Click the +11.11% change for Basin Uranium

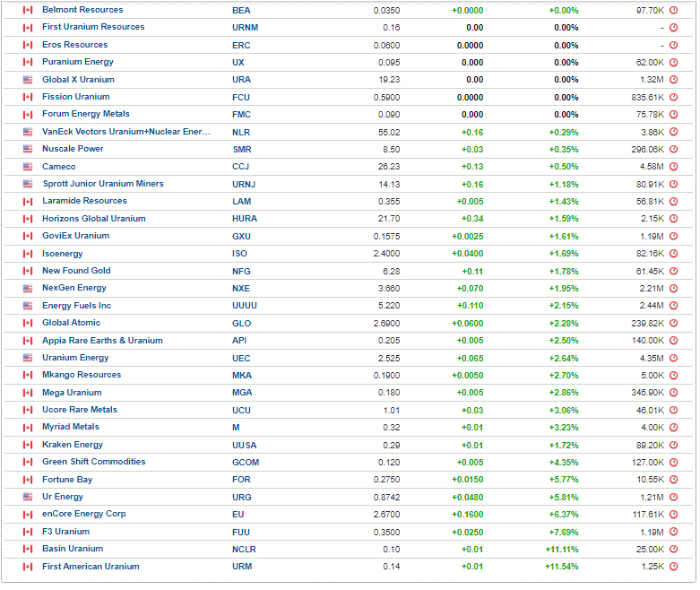pyautogui.click(x=562, y=550)
